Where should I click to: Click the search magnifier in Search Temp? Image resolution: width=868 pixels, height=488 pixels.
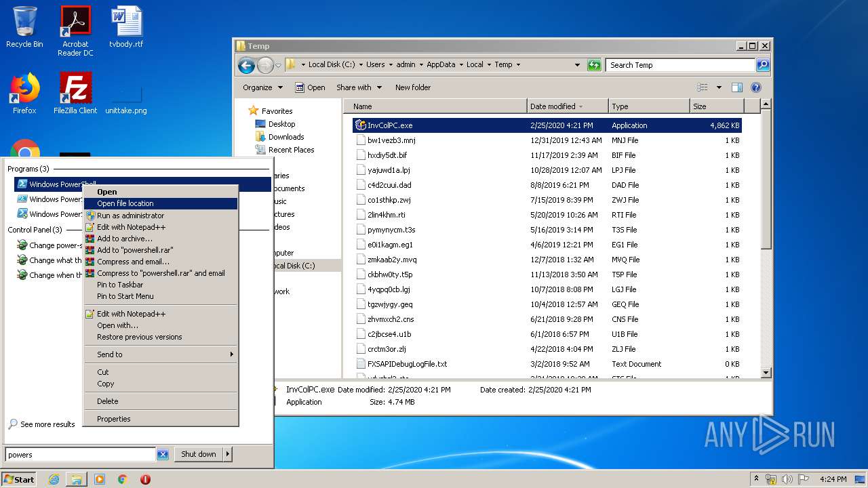tap(763, 65)
